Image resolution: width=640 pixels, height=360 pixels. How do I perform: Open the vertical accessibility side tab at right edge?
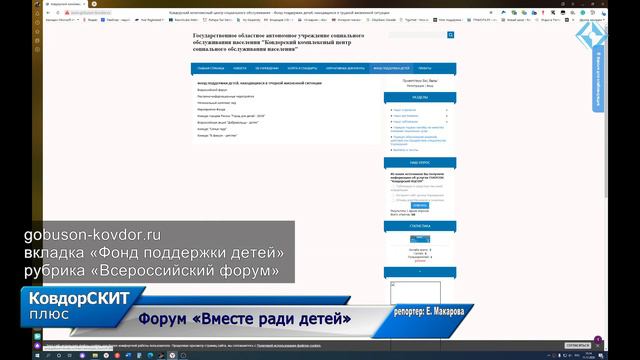point(598,79)
